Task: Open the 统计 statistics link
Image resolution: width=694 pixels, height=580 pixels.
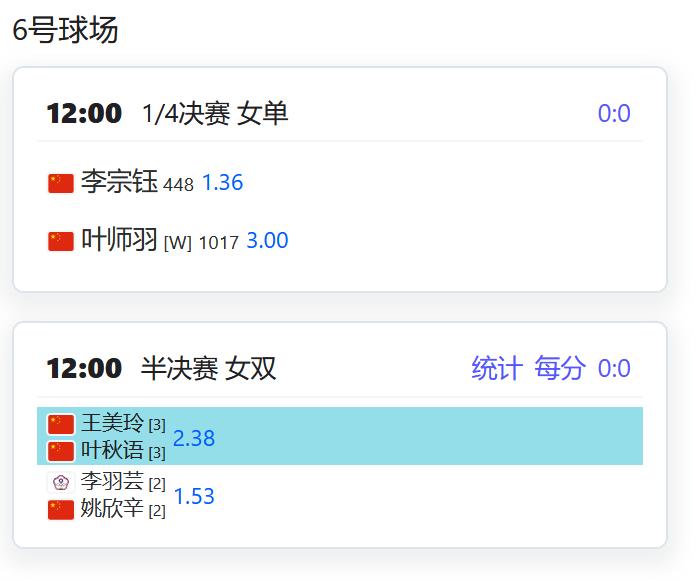Action: click(497, 368)
